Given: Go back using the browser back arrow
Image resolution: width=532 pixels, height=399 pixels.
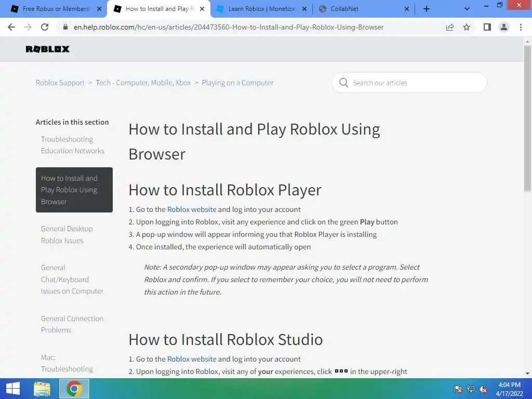Looking at the screenshot, I should tap(11, 27).
